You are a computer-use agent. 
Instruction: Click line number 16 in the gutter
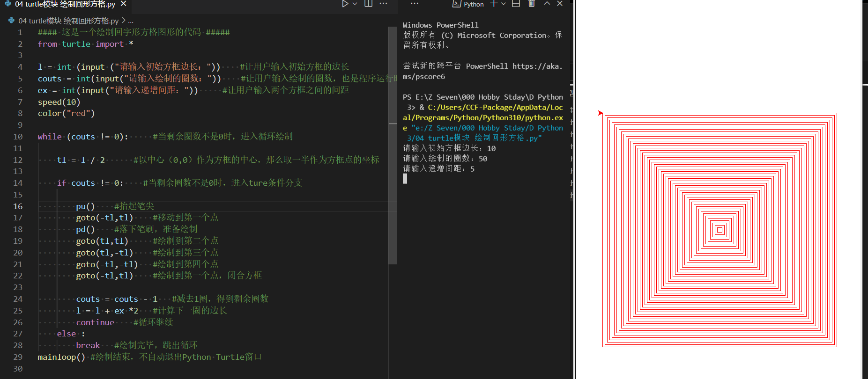click(18, 206)
